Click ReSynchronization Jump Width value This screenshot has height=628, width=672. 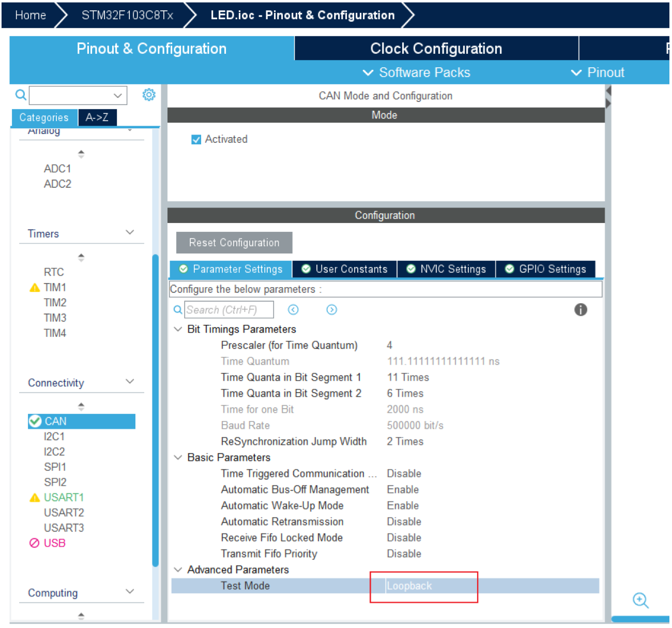[x=405, y=442]
